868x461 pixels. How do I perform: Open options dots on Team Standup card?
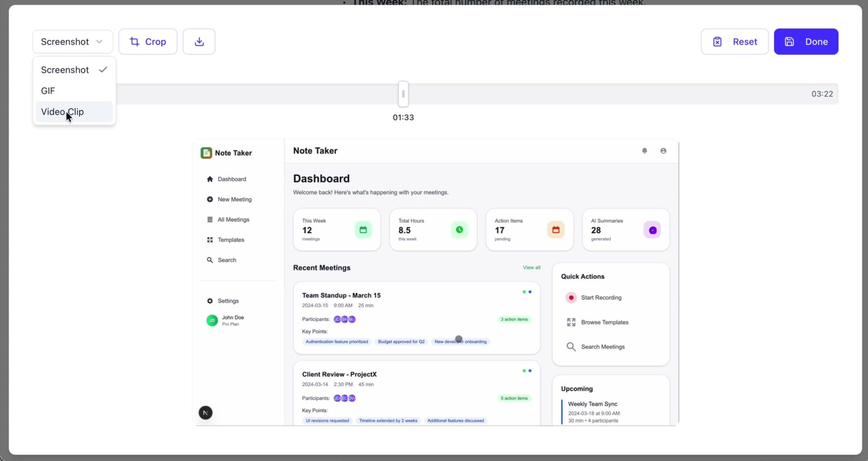[x=527, y=292]
